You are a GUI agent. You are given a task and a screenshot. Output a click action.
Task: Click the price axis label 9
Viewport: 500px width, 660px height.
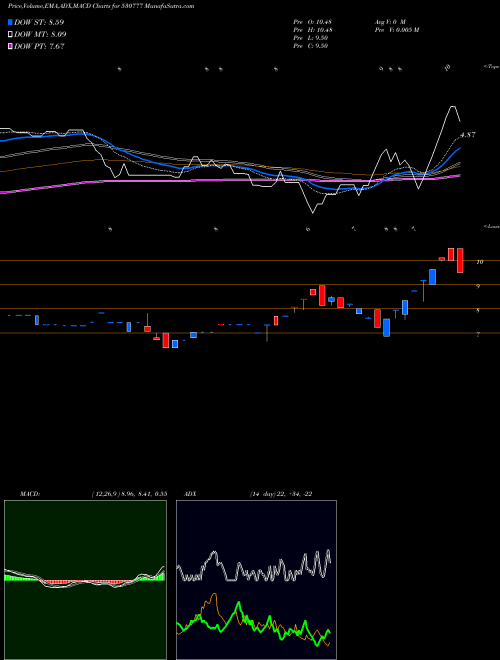(478, 286)
